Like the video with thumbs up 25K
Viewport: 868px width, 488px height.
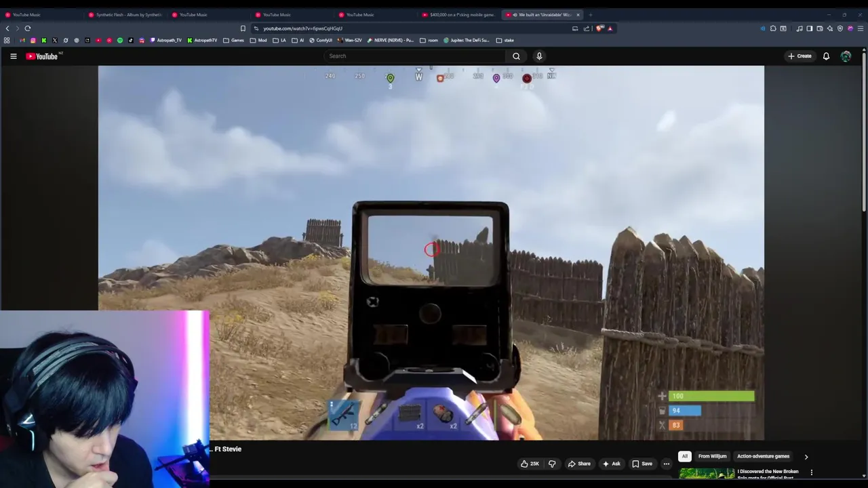[530, 464]
